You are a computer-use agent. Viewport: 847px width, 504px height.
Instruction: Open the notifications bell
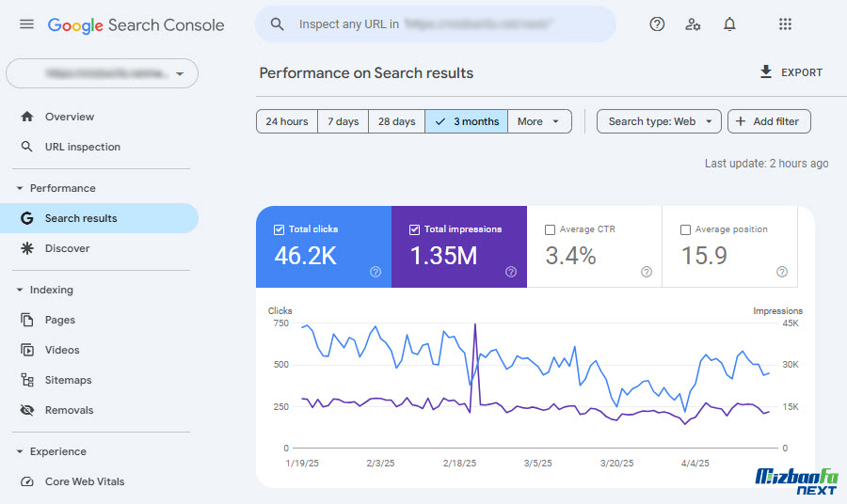click(729, 24)
